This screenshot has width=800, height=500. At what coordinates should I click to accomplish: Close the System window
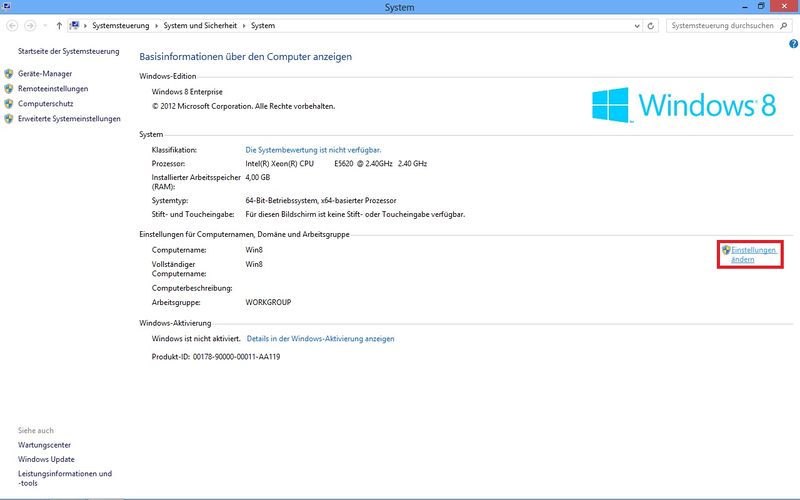pyautogui.click(x=785, y=6)
